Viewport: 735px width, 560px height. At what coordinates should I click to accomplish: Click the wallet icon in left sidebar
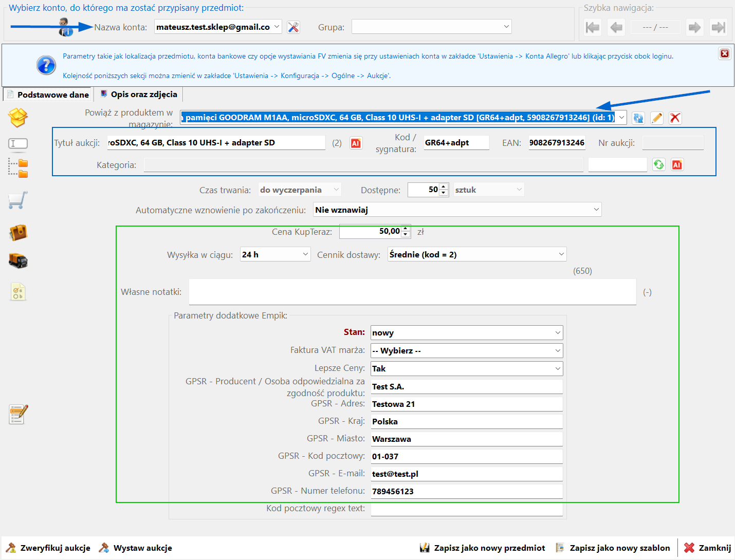click(18, 232)
